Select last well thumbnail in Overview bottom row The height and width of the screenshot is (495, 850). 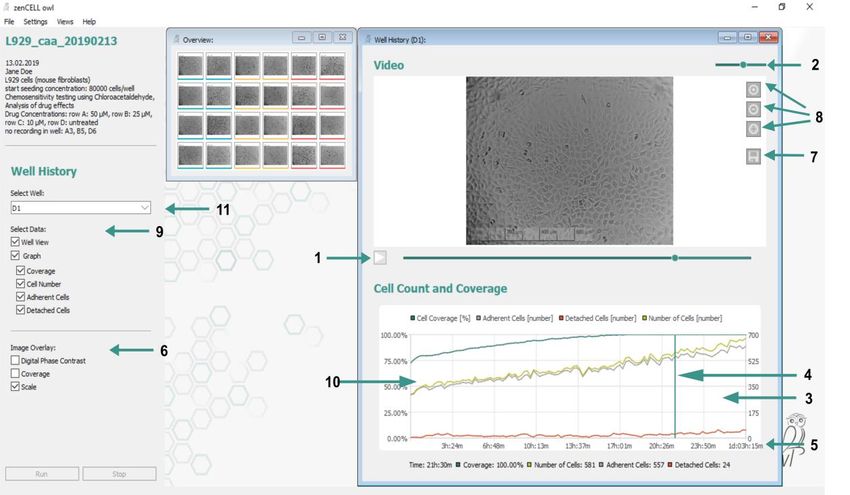point(332,156)
